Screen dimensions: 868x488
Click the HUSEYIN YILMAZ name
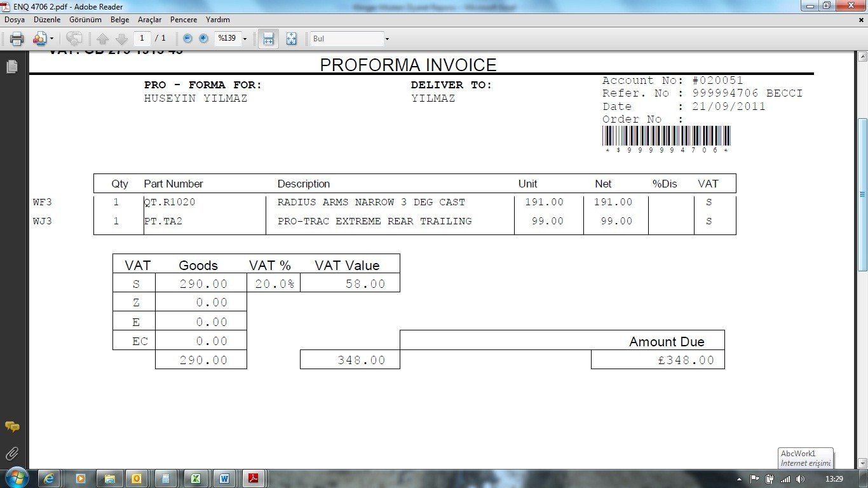pyautogui.click(x=196, y=98)
